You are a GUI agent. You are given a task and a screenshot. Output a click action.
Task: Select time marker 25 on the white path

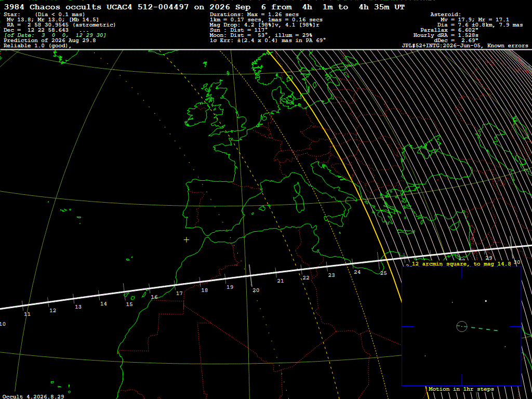[383, 273]
